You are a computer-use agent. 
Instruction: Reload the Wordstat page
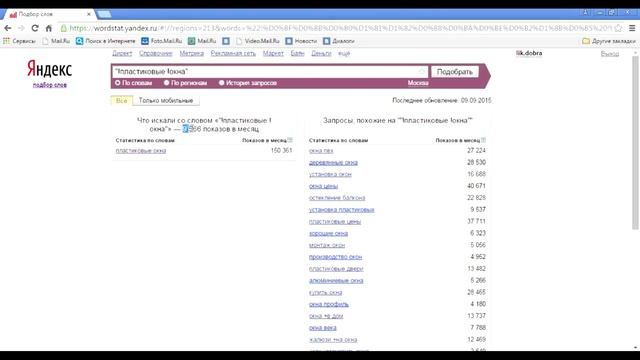[35, 28]
